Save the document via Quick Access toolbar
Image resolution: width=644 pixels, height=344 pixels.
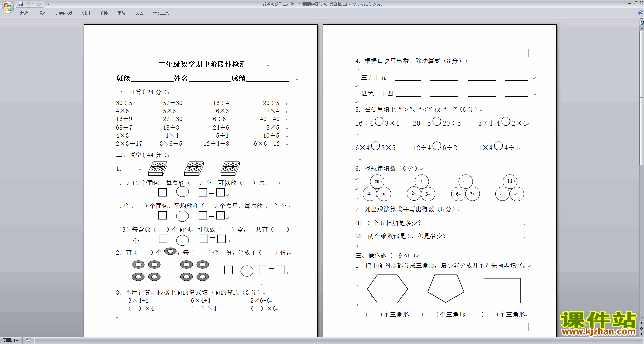(20, 4)
